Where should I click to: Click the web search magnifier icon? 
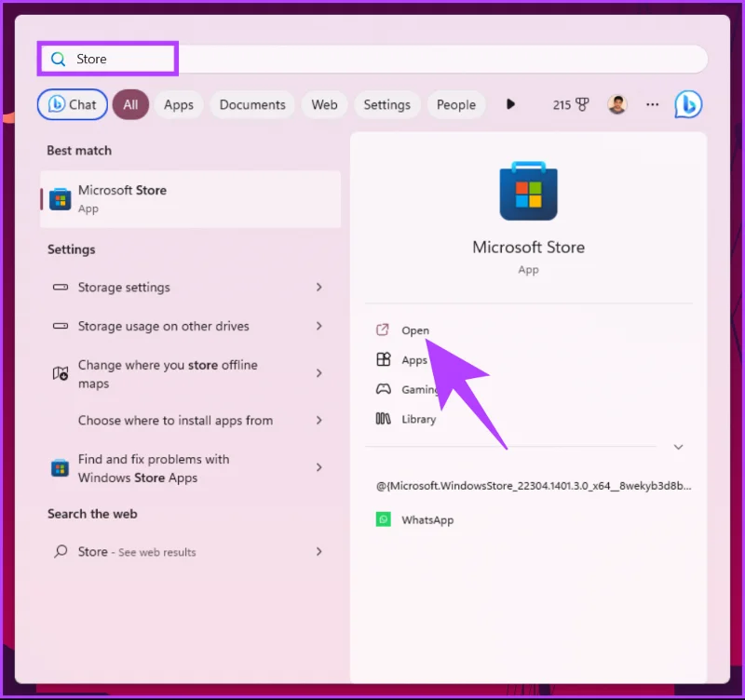[x=61, y=551]
